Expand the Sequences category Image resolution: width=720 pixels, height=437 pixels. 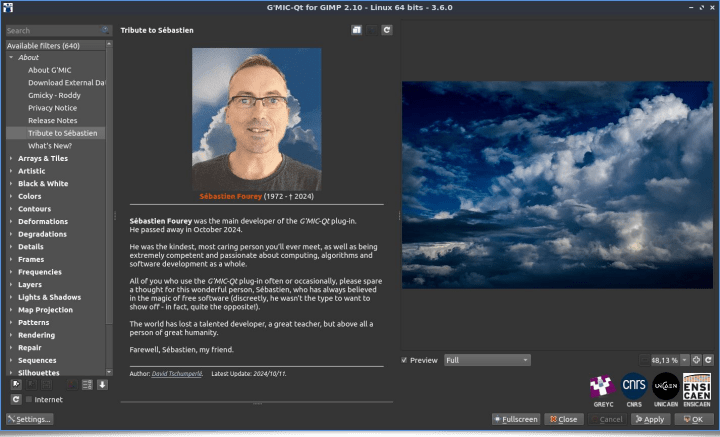coord(11,360)
